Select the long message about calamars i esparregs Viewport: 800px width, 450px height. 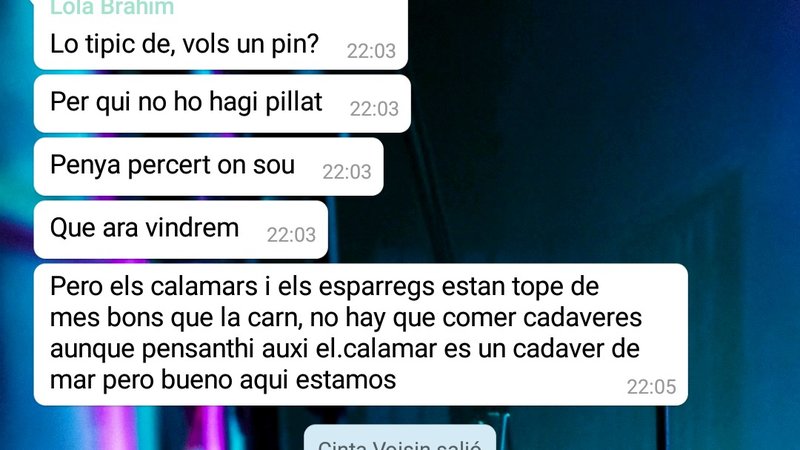pos(361,335)
